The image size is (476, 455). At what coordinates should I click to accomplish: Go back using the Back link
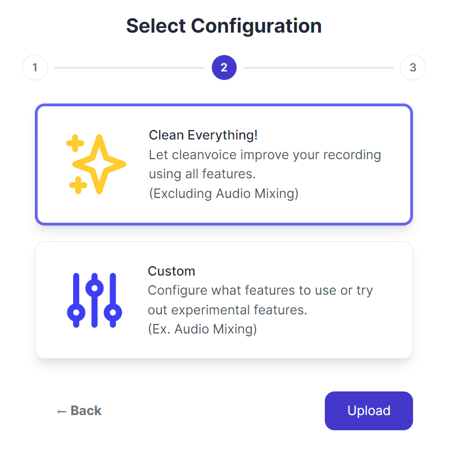(x=79, y=411)
